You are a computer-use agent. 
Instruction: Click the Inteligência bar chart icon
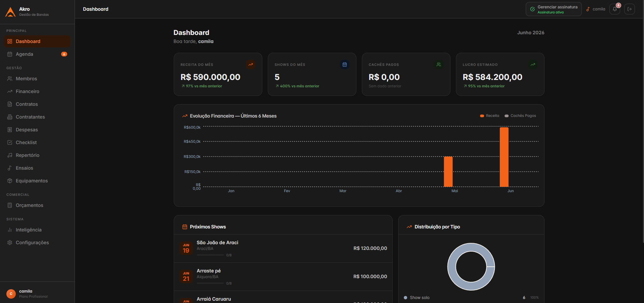10,230
